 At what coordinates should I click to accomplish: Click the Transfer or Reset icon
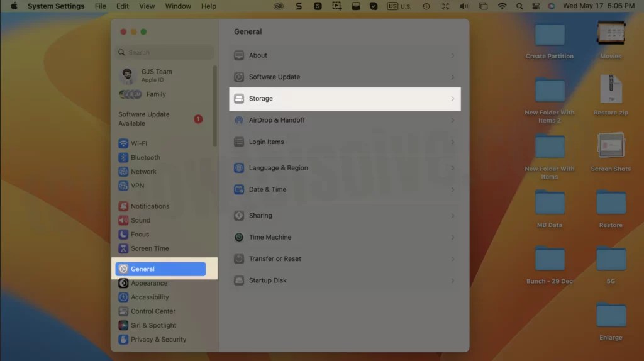tap(238, 258)
